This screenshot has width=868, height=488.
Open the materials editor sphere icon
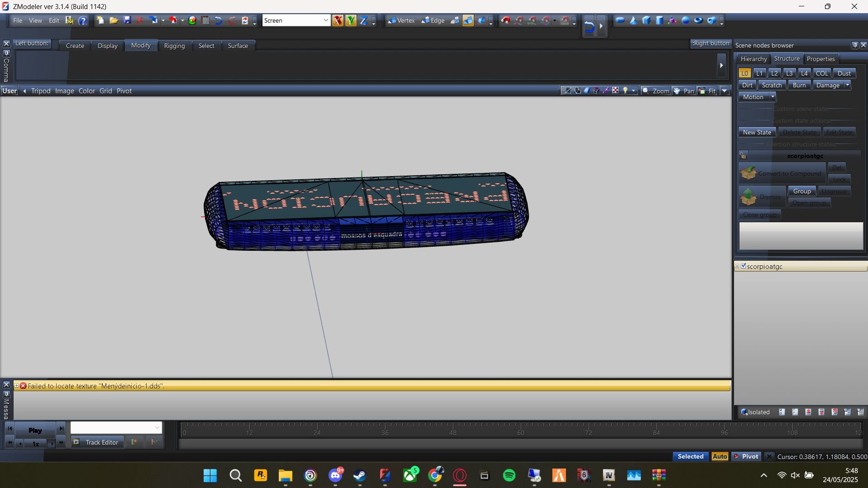coord(192,20)
